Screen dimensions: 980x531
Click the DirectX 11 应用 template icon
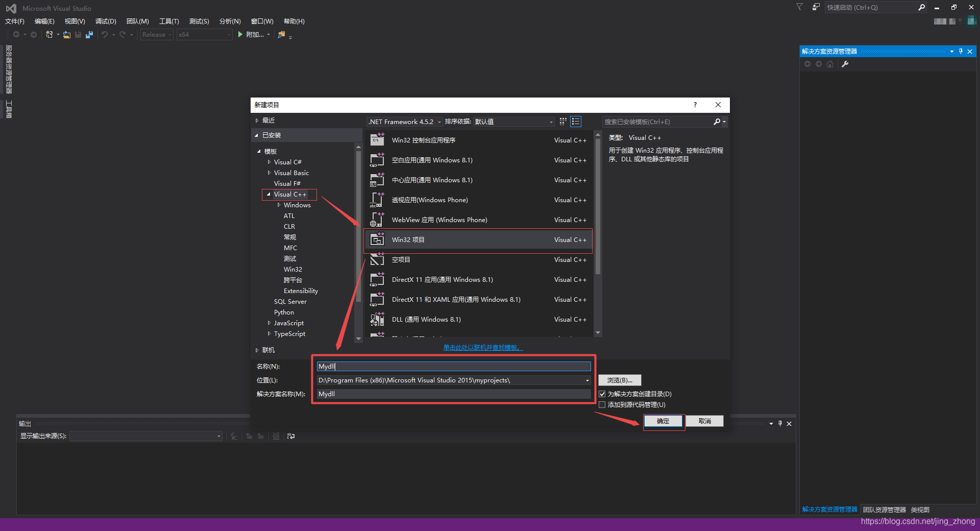377,279
